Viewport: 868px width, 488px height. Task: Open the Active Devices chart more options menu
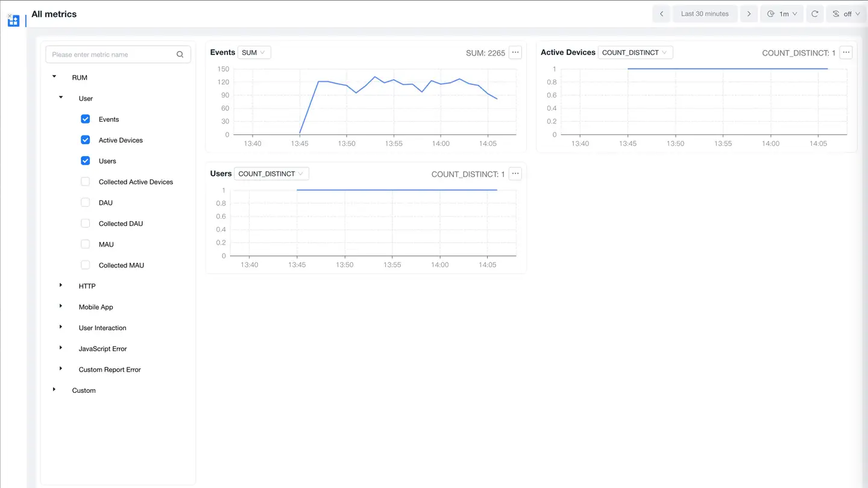(846, 53)
